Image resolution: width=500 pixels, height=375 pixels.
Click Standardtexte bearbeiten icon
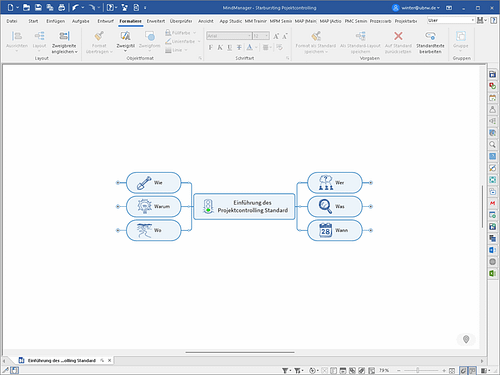click(x=430, y=36)
